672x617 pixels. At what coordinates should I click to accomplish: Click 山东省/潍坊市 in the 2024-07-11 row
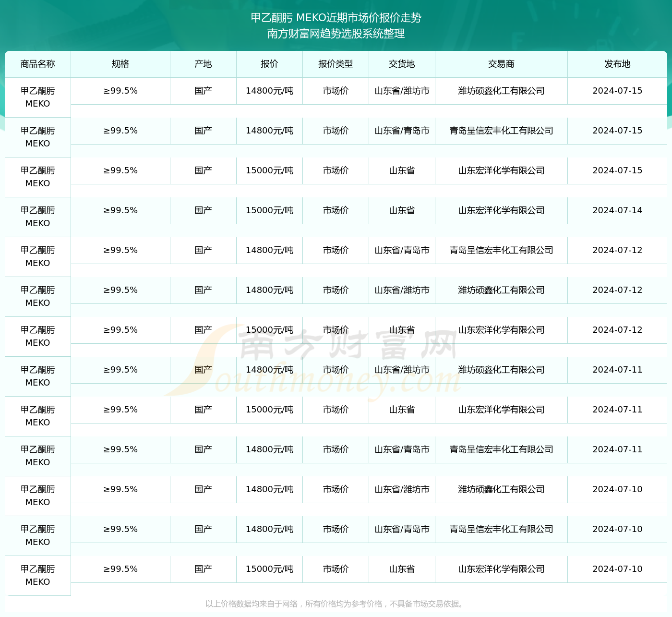click(402, 370)
